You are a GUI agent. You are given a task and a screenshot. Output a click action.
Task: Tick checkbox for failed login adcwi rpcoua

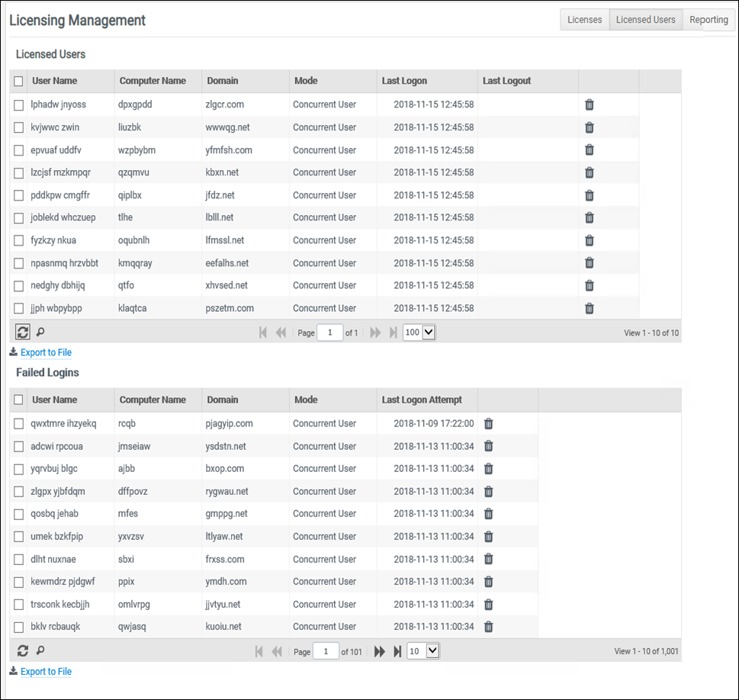tap(19, 446)
